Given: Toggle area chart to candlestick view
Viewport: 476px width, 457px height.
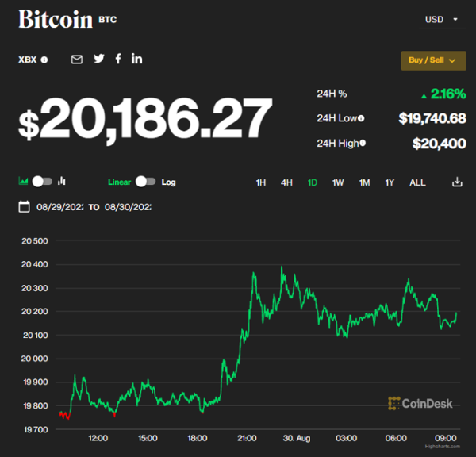Looking at the screenshot, I should click(43, 182).
